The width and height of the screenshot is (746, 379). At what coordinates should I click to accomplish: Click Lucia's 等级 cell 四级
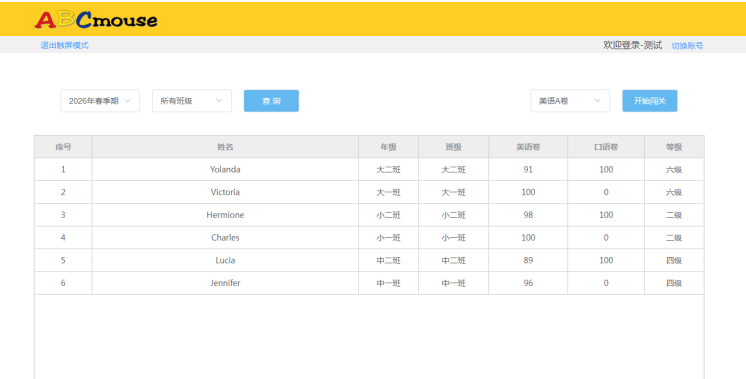[674, 260]
